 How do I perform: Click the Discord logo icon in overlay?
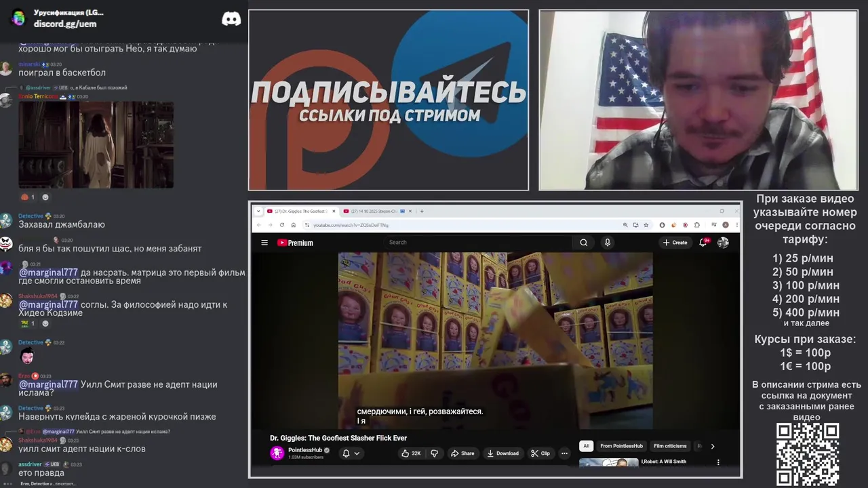[231, 19]
